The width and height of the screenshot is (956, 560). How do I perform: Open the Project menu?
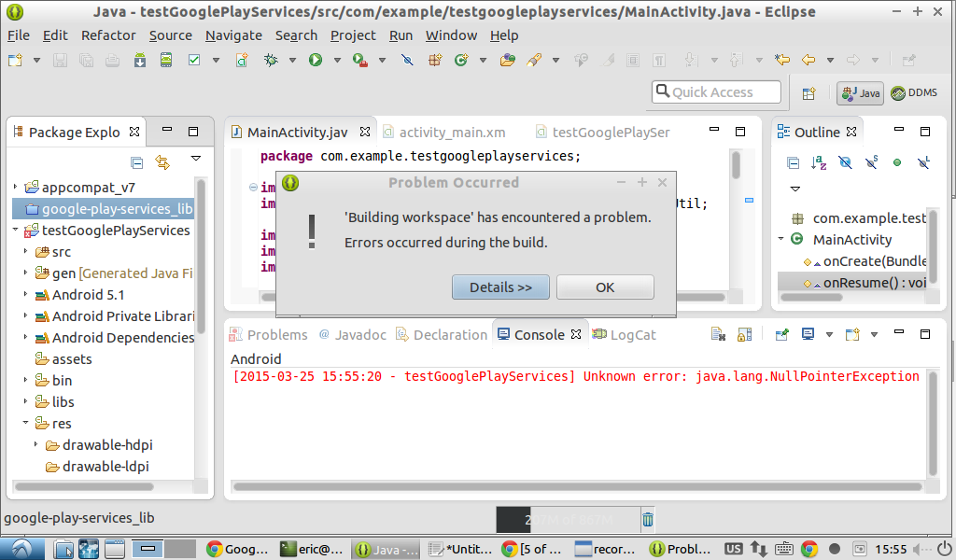[x=353, y=35]
